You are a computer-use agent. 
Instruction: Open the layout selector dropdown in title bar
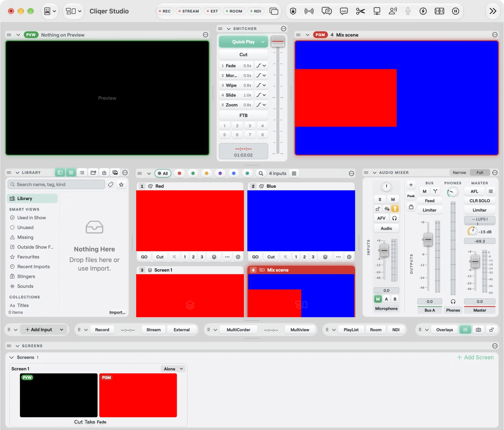[73, 11]
